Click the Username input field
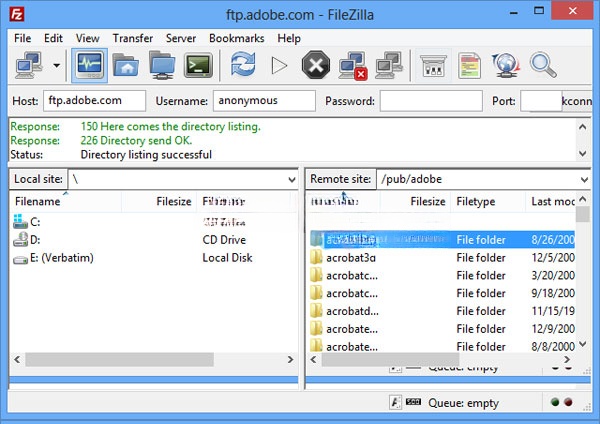This screenshot has width=600, height=424. point(264,101)
